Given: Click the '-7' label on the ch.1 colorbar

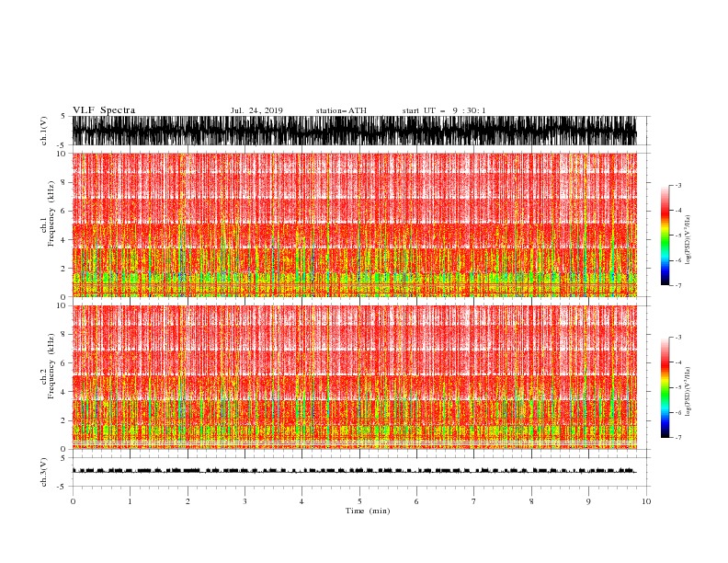Looking at the screenshot, I should pyautogui.click(x=677, y=285).
